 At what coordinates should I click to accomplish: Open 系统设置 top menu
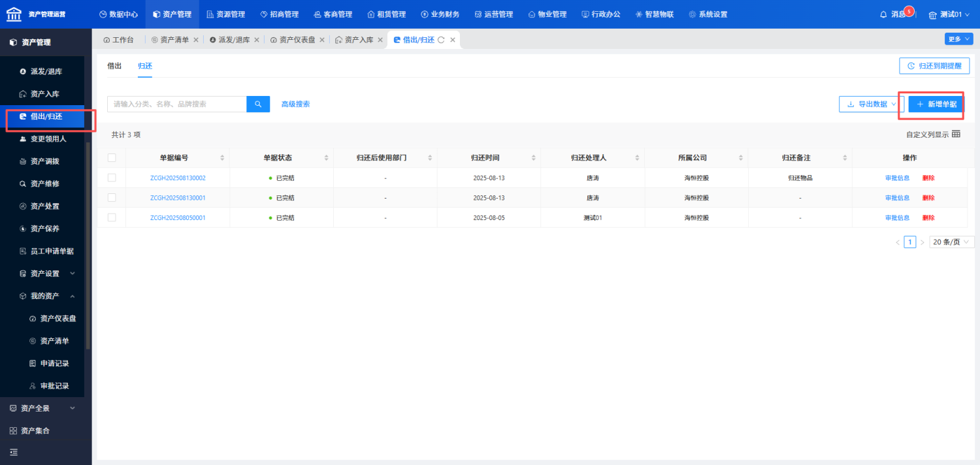pos(708,14)
